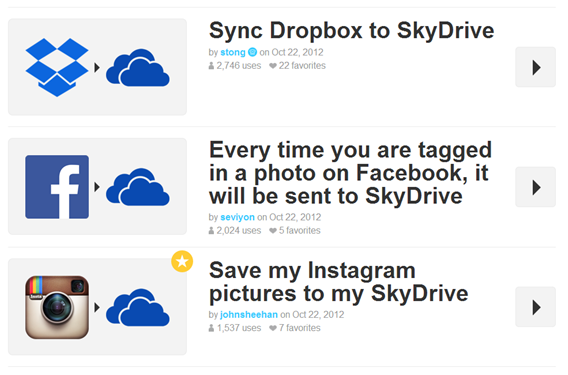Click the heart icon beside 22 favorites
Image resolution: width=568 pixels, height=375 pixels.
pyautogui.click(x=273, y=66)
